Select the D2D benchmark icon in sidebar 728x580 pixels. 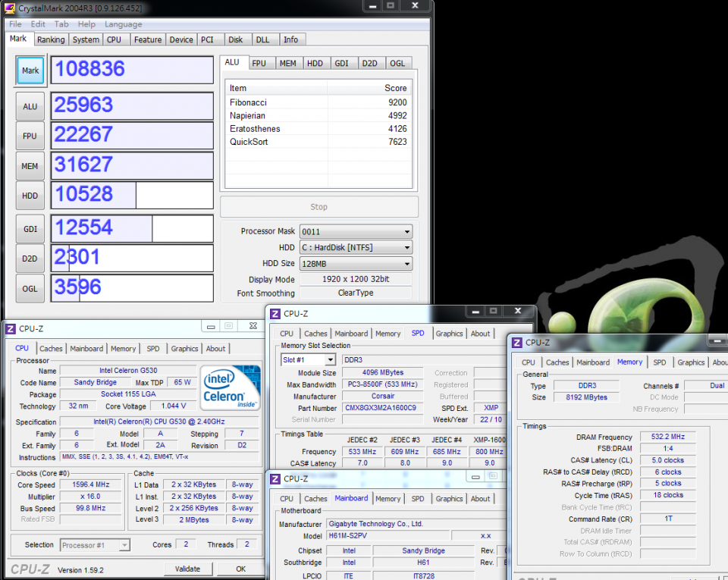click(30, 258)
